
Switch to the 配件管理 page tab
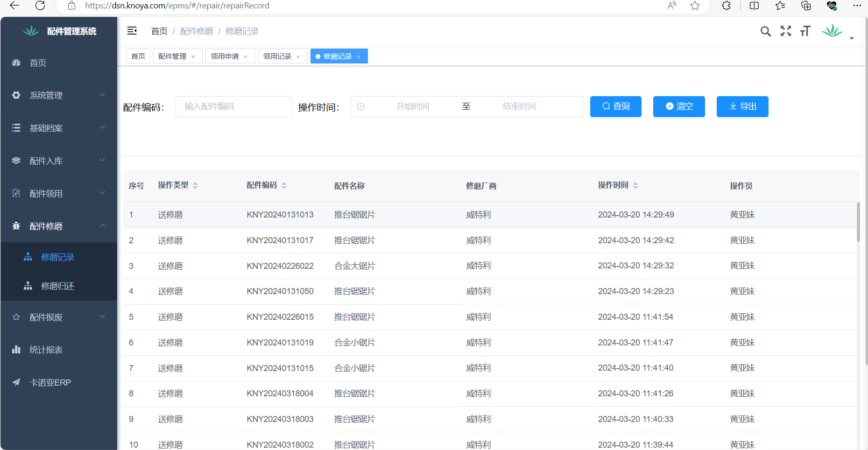point(172,56)
